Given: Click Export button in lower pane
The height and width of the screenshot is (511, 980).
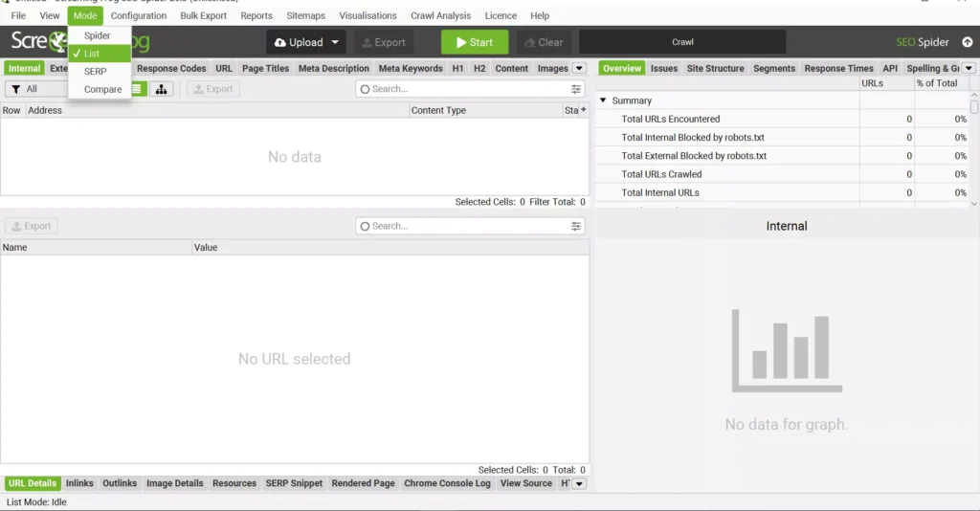Looking at the screenshot, I should 32,226.
